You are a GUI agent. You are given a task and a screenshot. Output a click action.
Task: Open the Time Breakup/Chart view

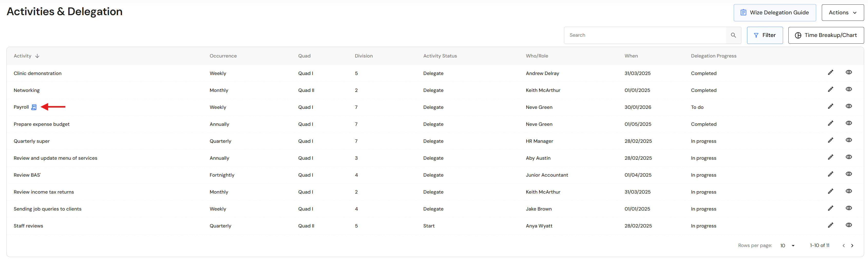tap(826, 35)
